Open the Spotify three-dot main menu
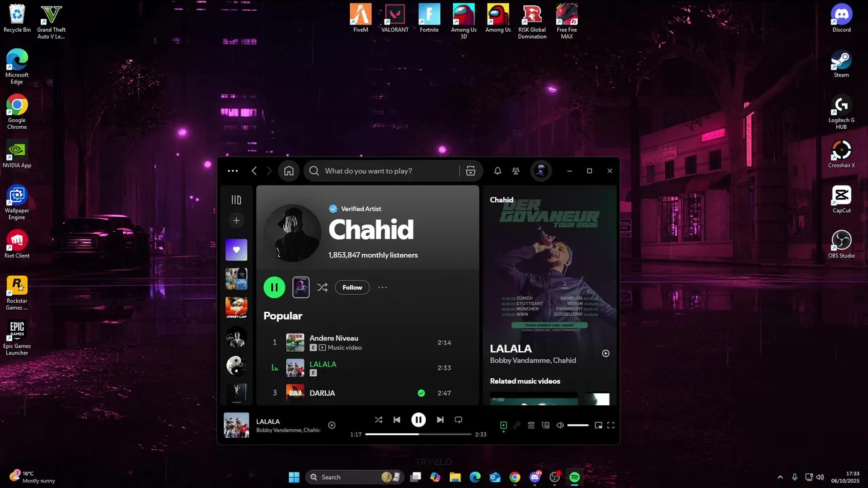868x488 pixels. [233, 171]
